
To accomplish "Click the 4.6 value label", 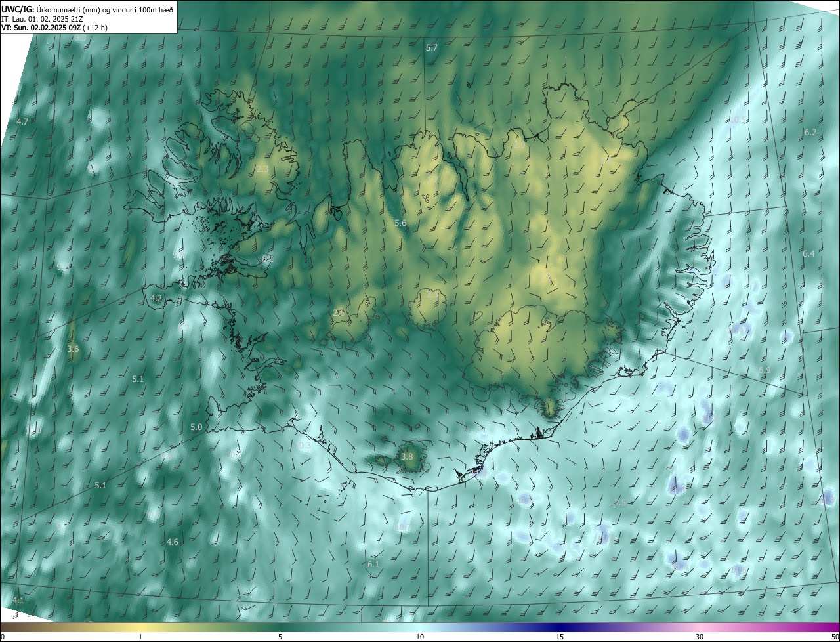I will point(173,542).
